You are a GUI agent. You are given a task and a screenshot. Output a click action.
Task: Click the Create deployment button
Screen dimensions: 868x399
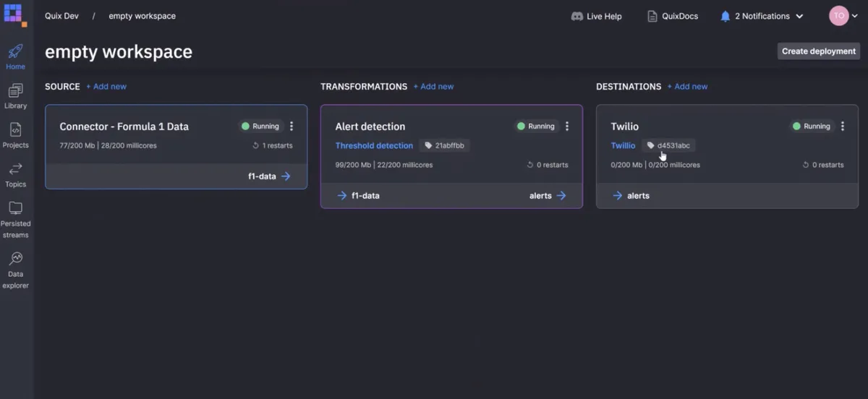pos(819,51)
